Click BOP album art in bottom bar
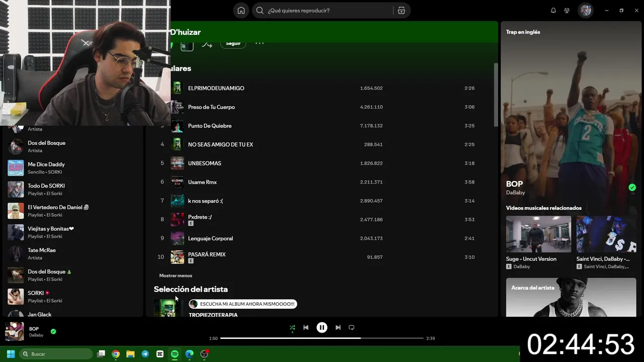This screenshot has width=644, height=362. pyautogui.click(x=15, y=331)
